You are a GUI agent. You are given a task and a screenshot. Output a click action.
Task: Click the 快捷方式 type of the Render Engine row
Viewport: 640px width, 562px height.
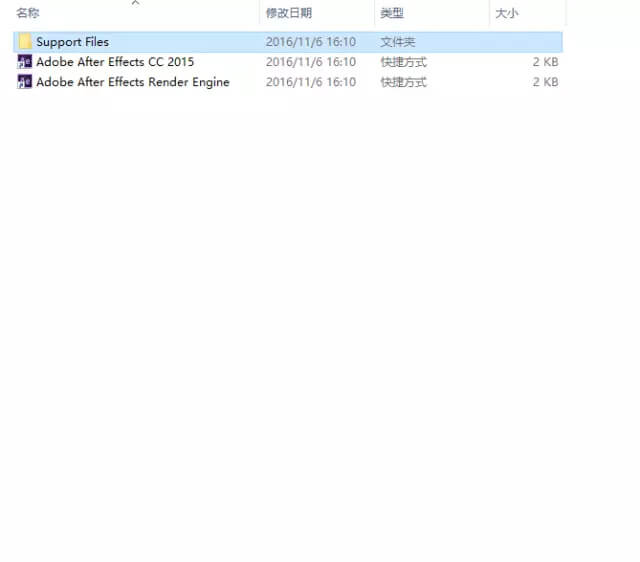[x=404, y=82]
